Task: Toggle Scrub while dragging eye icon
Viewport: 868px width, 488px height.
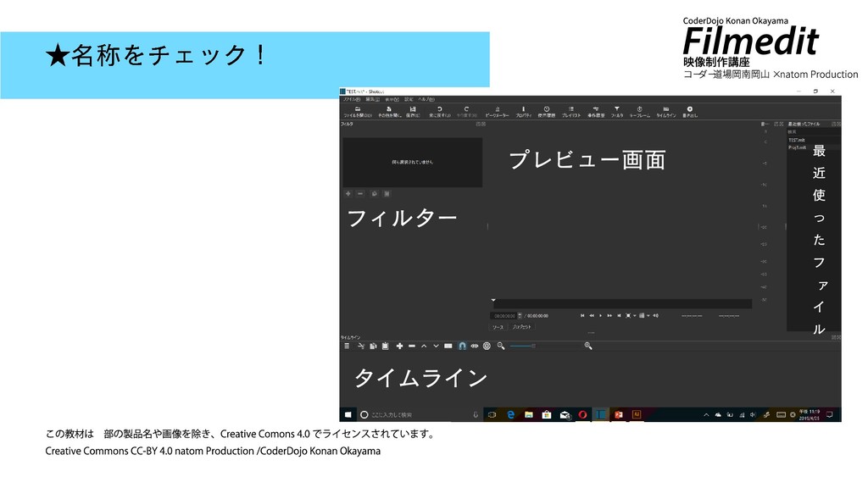Action: pyautogui.click(x=475, y=346)
